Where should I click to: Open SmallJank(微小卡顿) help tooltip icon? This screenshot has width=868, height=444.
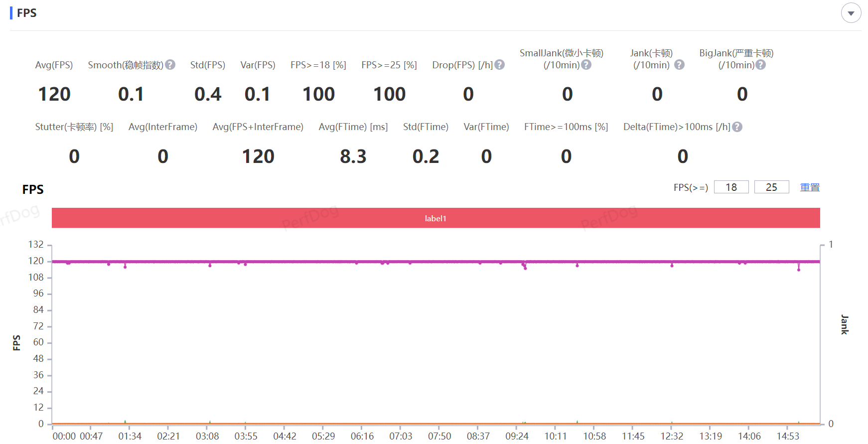(x=586, y=65)
